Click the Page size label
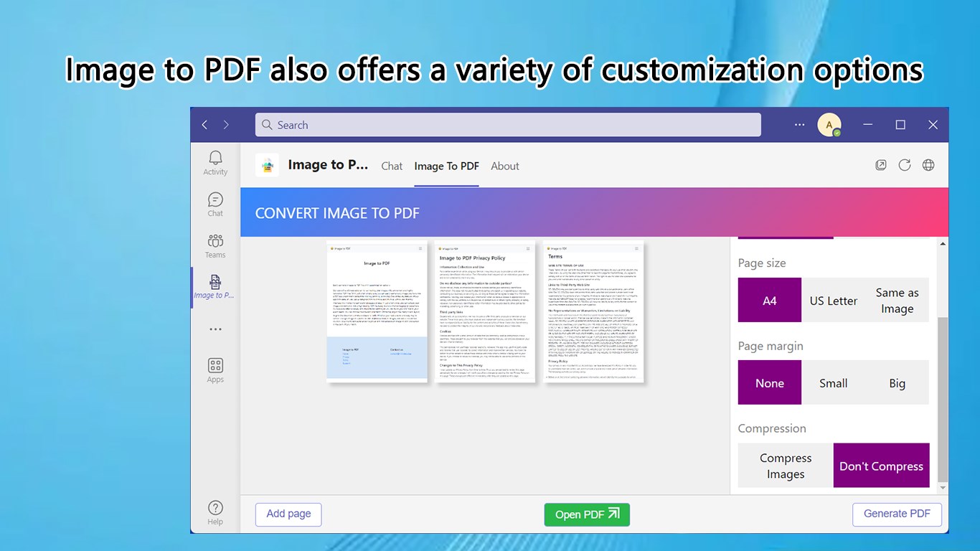 762,263
